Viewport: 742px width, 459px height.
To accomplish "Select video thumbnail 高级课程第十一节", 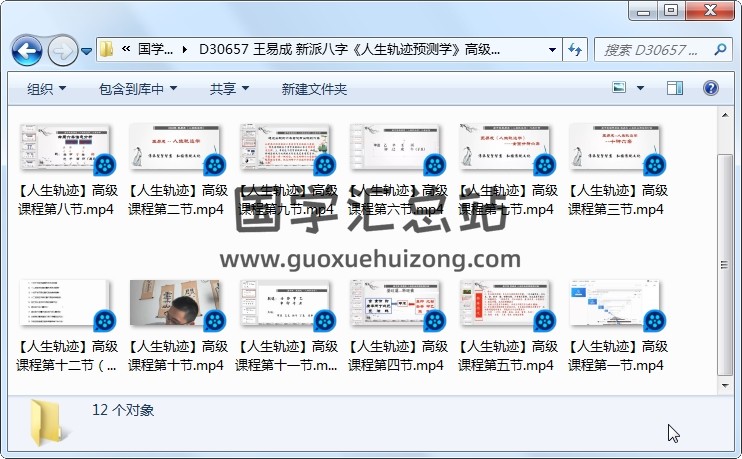I will tap(285, 303).
